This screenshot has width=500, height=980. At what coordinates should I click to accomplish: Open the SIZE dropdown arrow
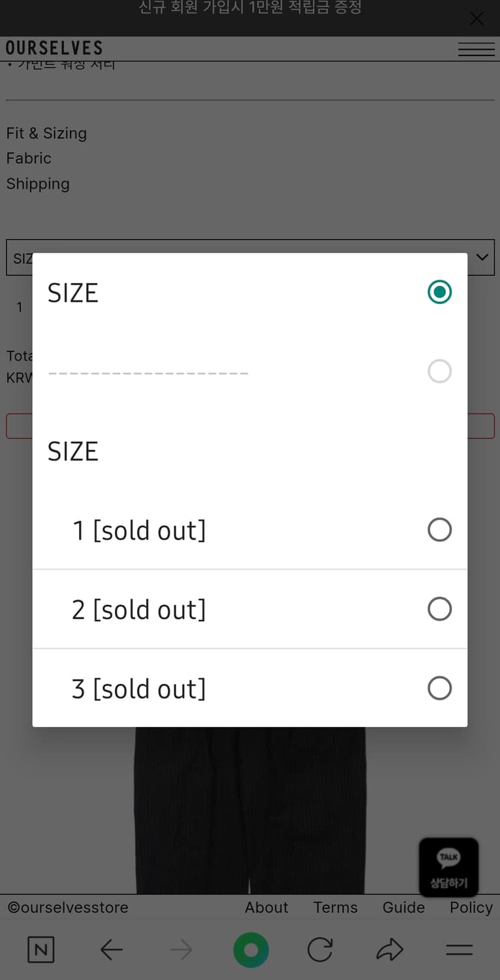(x=482, y=257)
